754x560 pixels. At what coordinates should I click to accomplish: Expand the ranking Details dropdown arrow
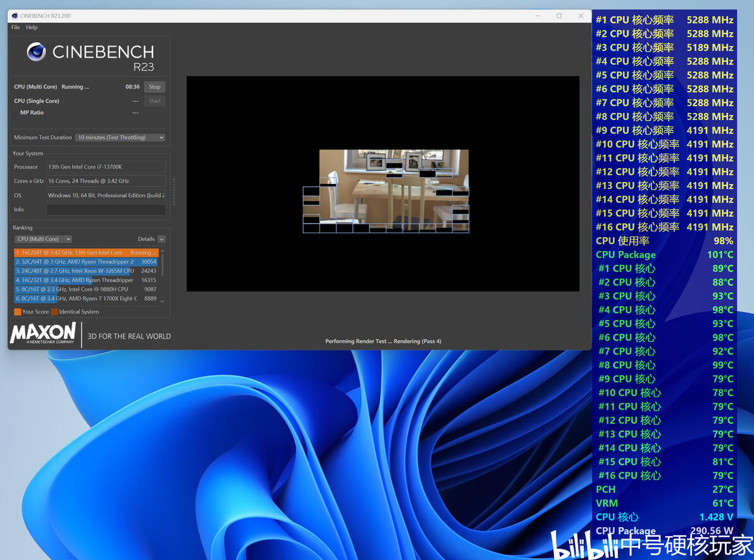click(x=161, y=239)
